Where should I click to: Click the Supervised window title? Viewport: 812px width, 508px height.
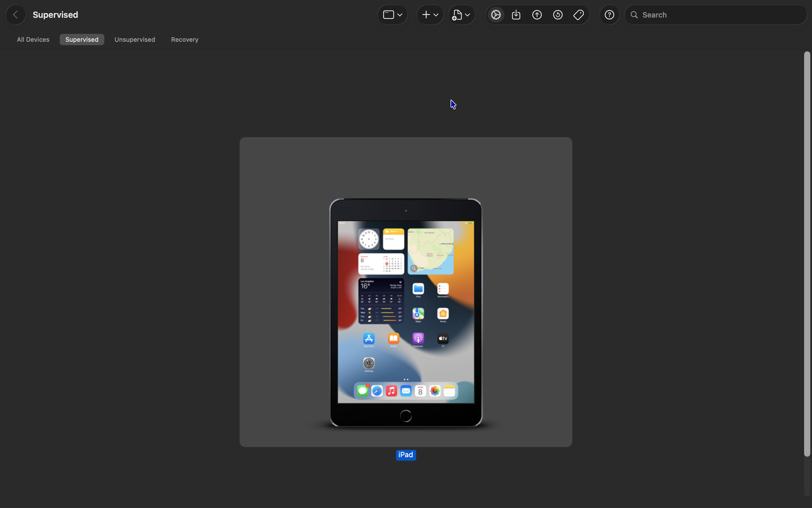click(55, 15)
